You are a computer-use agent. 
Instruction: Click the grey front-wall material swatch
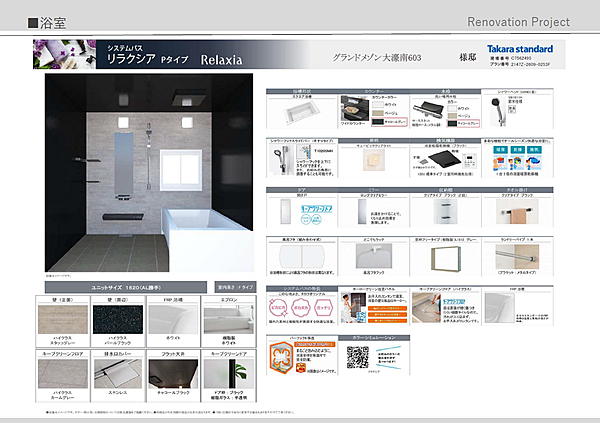pos(63,319)
